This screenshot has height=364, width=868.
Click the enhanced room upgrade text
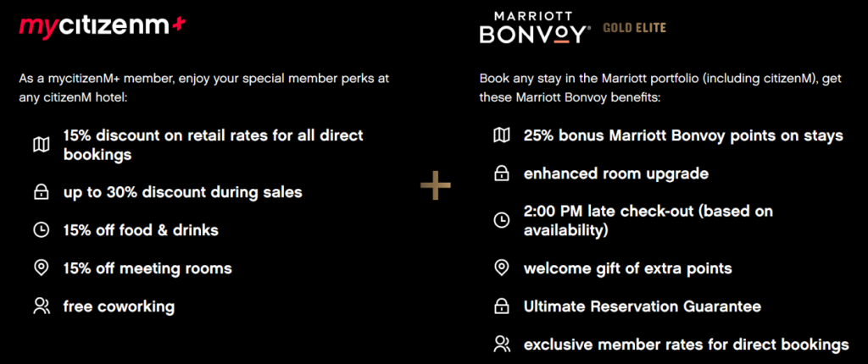pyautogui.click(x=616, y=174)
